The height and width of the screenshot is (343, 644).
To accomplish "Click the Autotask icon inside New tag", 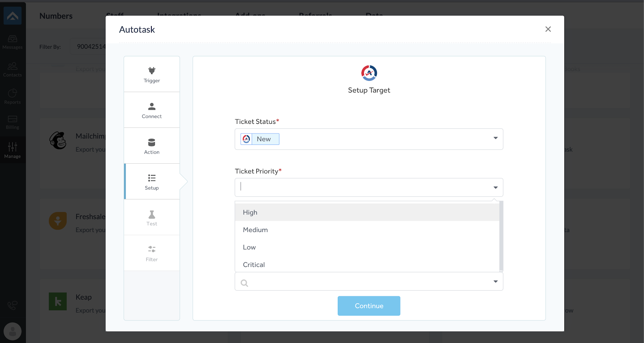I will [x=246, y=139].
